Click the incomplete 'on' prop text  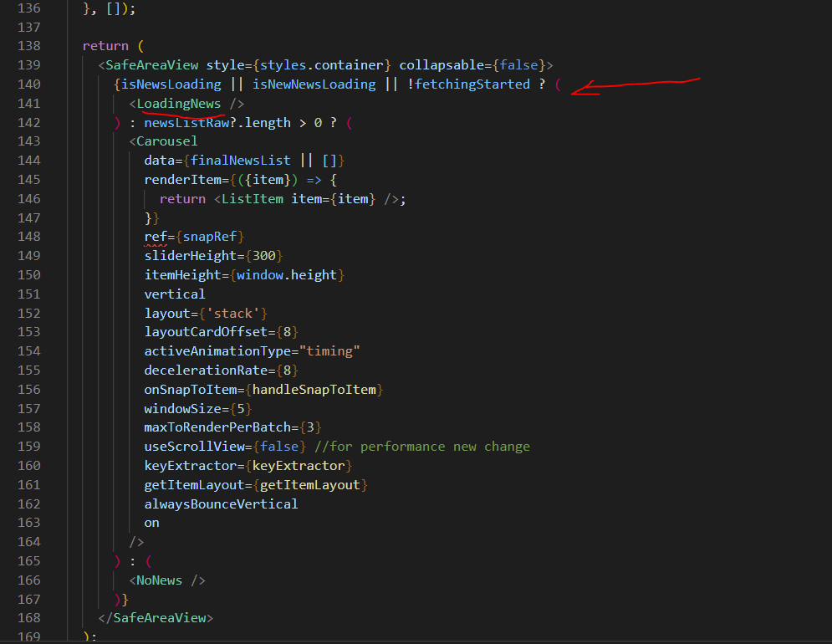(x=151, y=523)
